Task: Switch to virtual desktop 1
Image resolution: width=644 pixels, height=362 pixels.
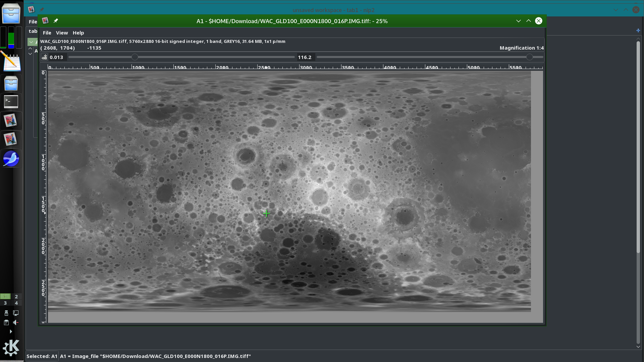Action: pyautogui.click(x=5, y=296)
